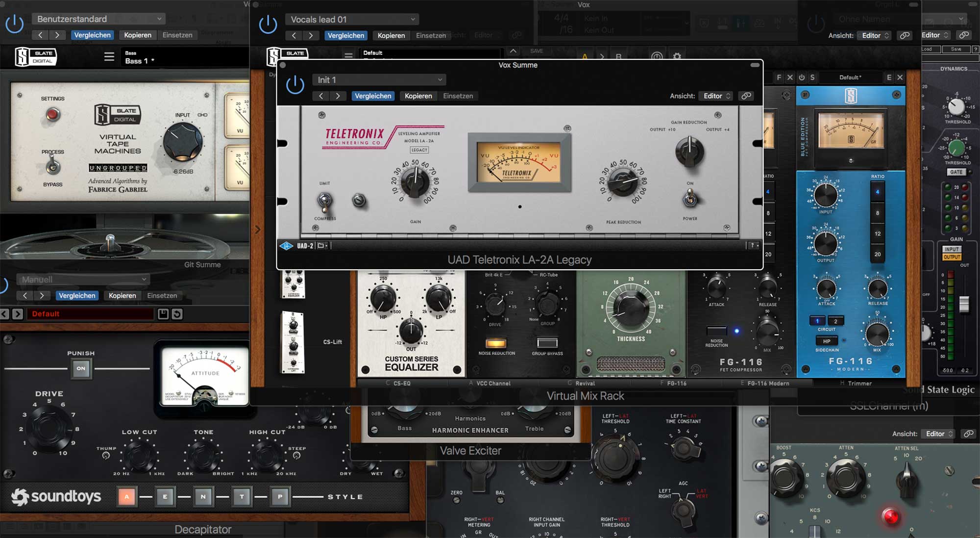The width and height of the screenshot is (980, 538).
Task: Open the folder icon in the UAD-2 toolbar
Action: 321,246
